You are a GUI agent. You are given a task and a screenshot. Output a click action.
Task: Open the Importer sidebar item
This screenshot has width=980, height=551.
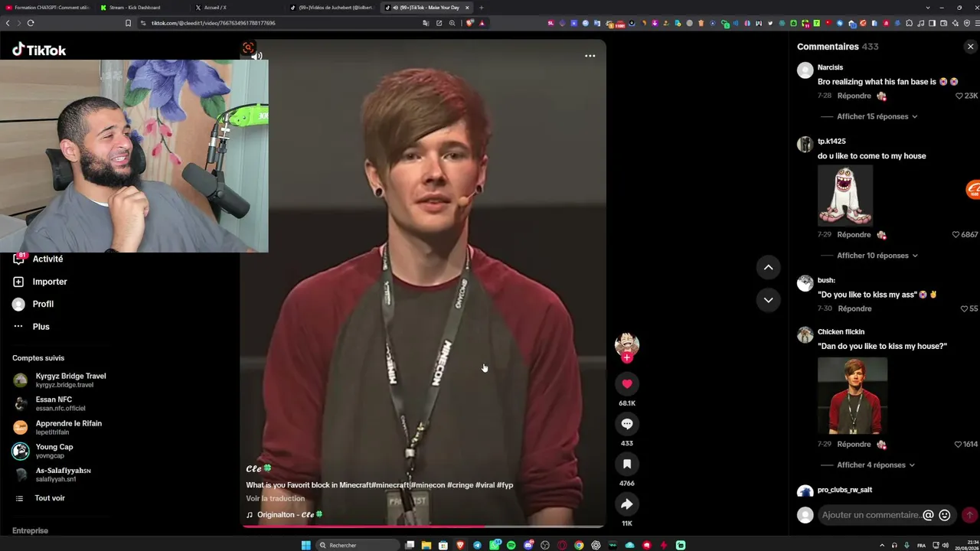(x=40, y=282)
